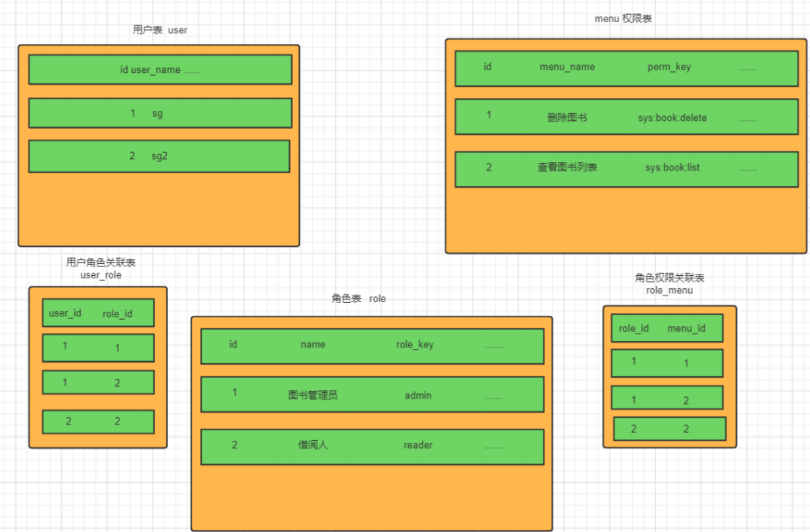Click the 'id' header in menu 权限表
The height and width of the screenshot is (532, 810).
(x=487, y=67)
